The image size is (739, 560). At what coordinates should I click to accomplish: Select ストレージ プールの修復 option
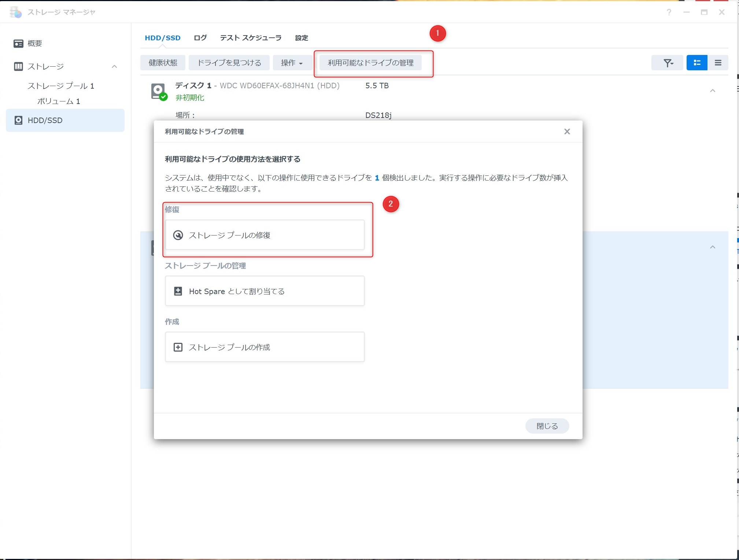[x=265, y=235]
